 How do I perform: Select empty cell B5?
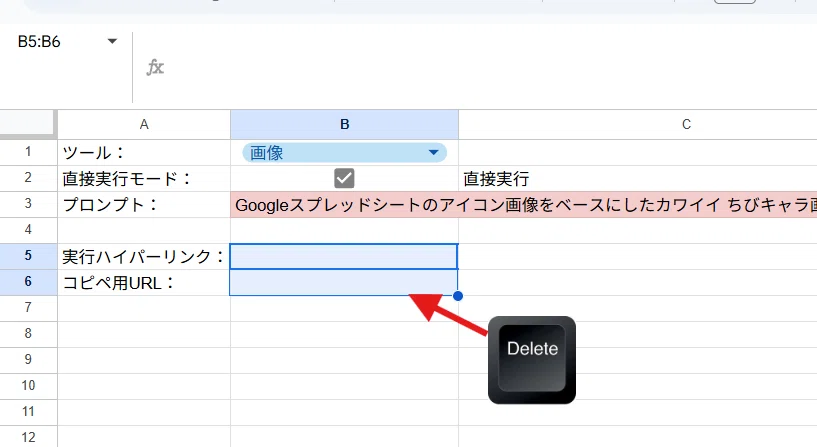tap(344, 256)
